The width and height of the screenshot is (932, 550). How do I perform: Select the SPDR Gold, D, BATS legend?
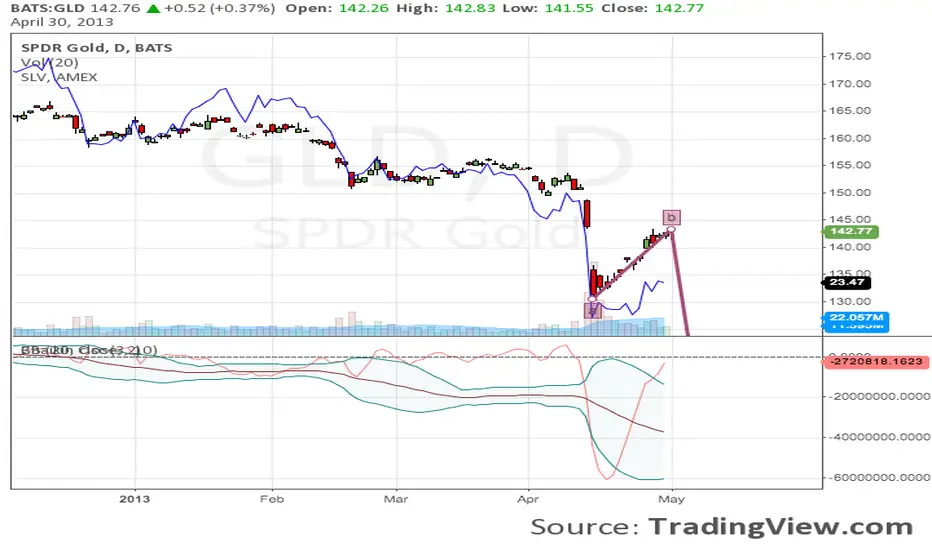97,48
